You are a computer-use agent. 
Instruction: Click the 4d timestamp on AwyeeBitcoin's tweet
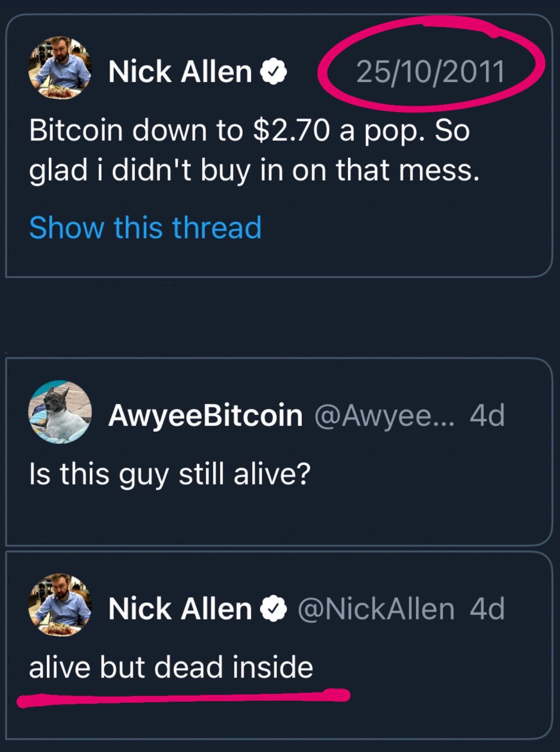click(x=487, y=416)
